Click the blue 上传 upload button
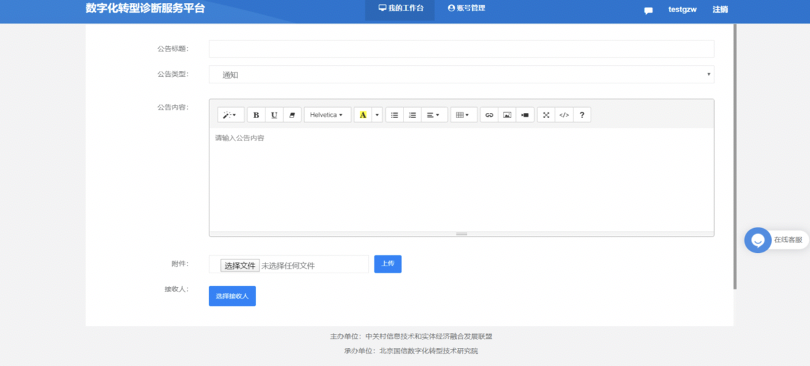Screen dimensions: 810x366 coord(387,264)
